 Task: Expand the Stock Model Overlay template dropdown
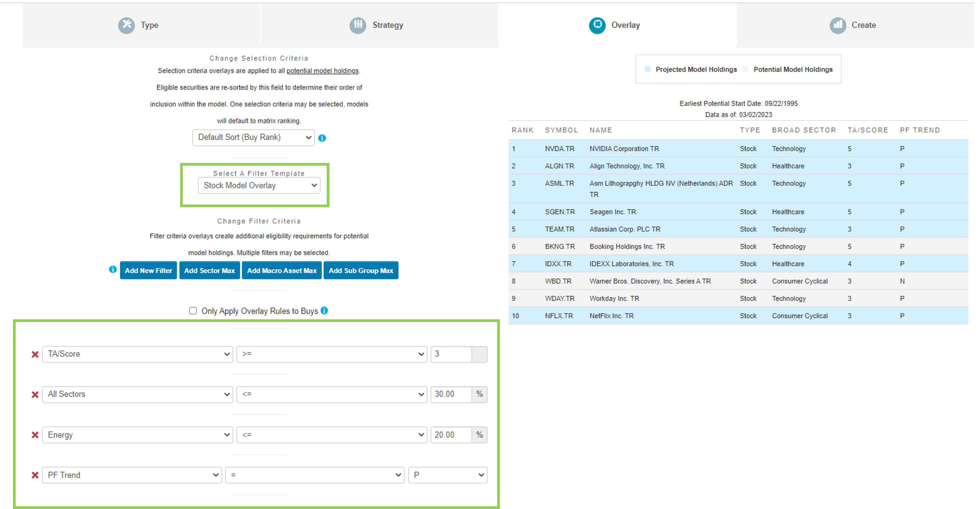tap(259, 185)
